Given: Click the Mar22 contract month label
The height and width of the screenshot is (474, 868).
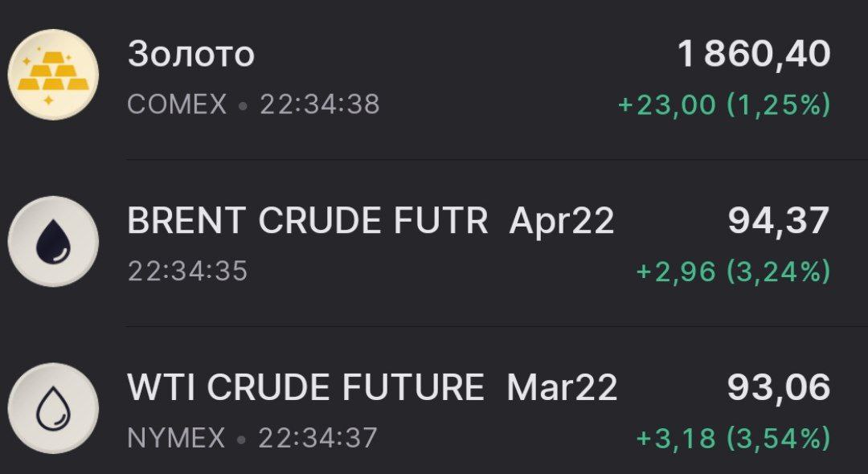Looking at the screenshot, I should [x=563, y=386].
